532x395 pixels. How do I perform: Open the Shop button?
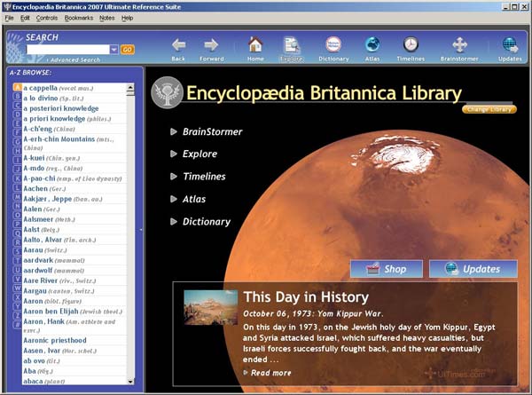click(x=387, y=269)
